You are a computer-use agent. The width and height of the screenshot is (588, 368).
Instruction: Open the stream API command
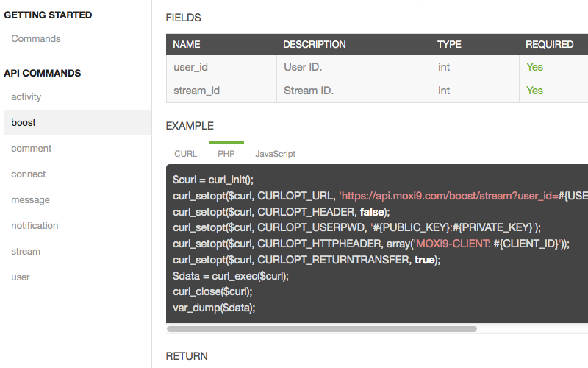pyautogui.click(x=26, y=251)
